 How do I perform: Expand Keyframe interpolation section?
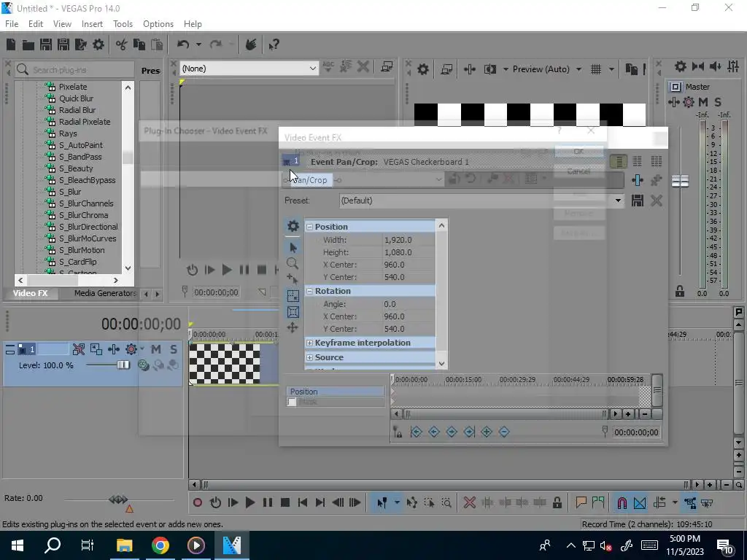tap(309, 343)
